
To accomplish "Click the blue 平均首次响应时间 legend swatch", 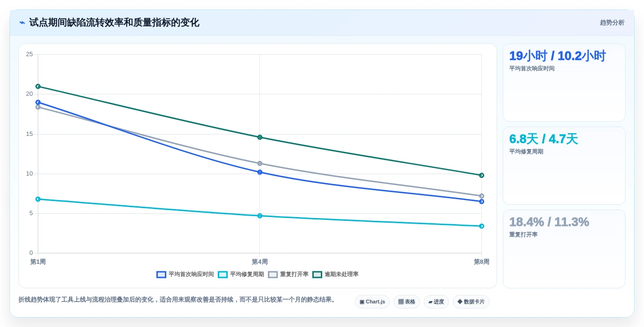I will click(162, 274).
